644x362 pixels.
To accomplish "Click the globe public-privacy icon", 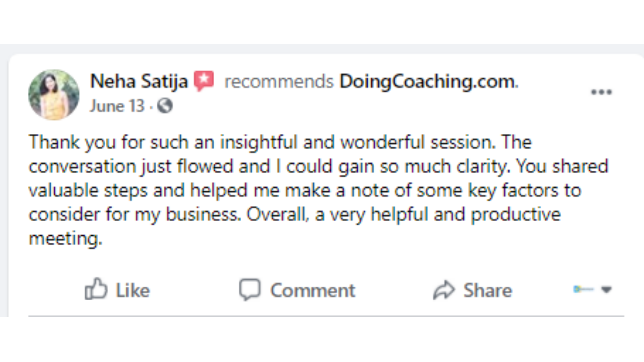I will pos(165,106).
